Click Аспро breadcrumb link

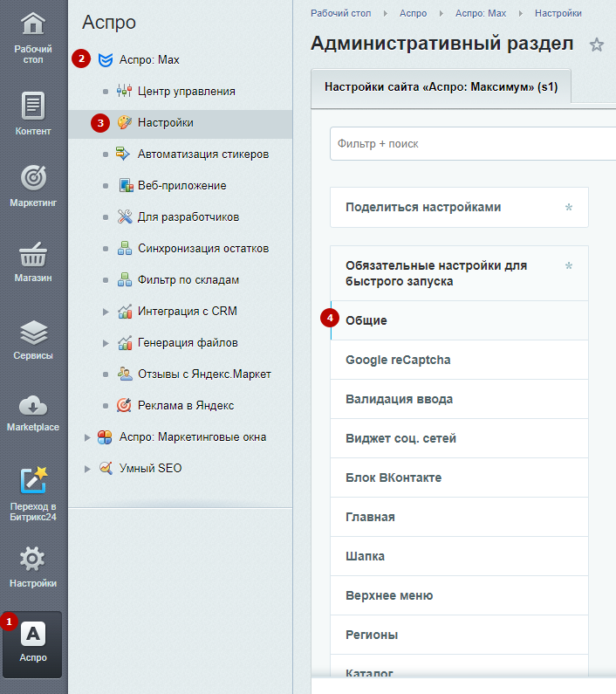tap(414, 13)
